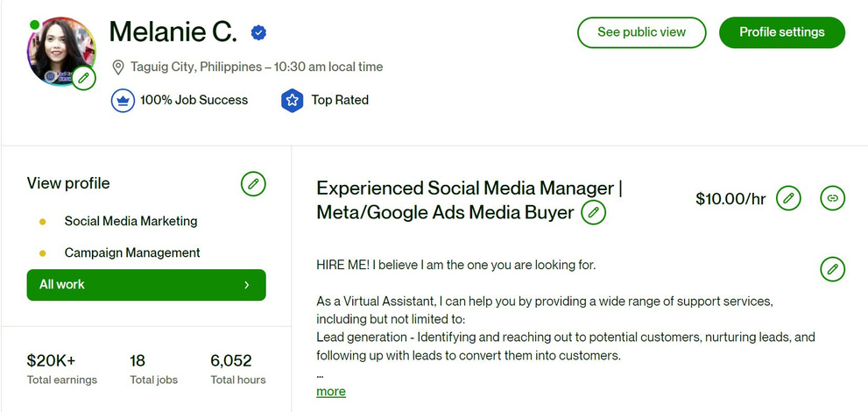Image resolution: width=868 pixels, height=412 pixels.
Task: Edit the View profile section
Action: tap(253, 184)
